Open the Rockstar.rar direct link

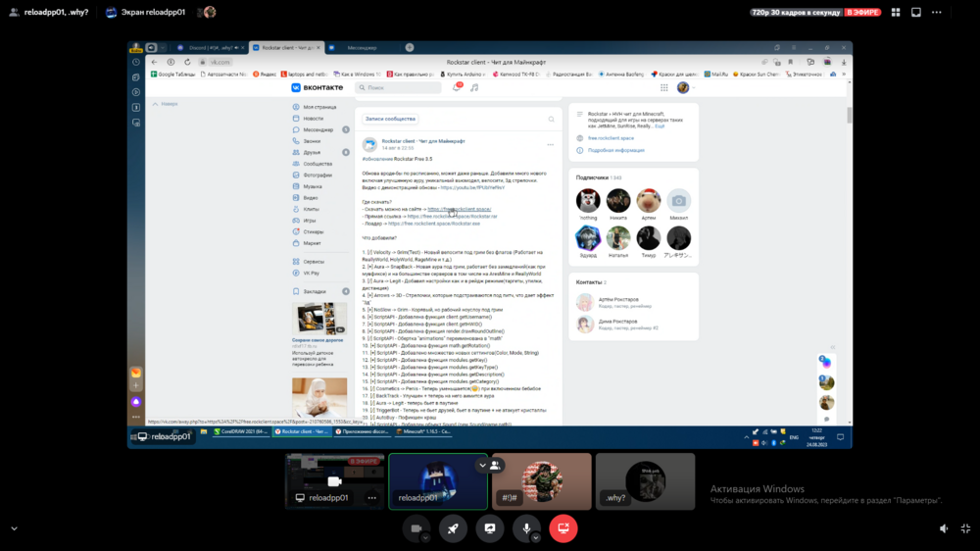pos(453,217)
